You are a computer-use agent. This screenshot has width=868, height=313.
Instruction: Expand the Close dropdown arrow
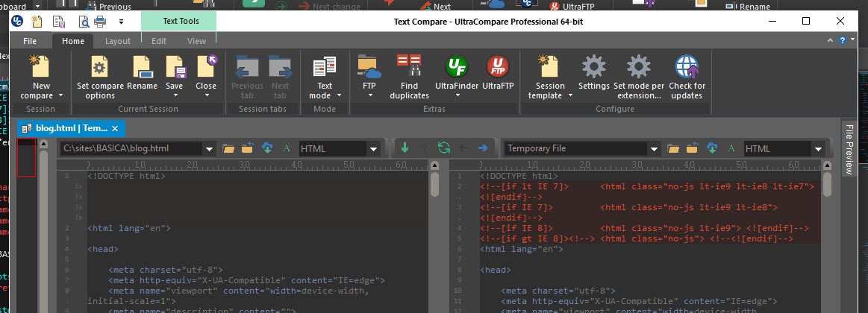206,95
